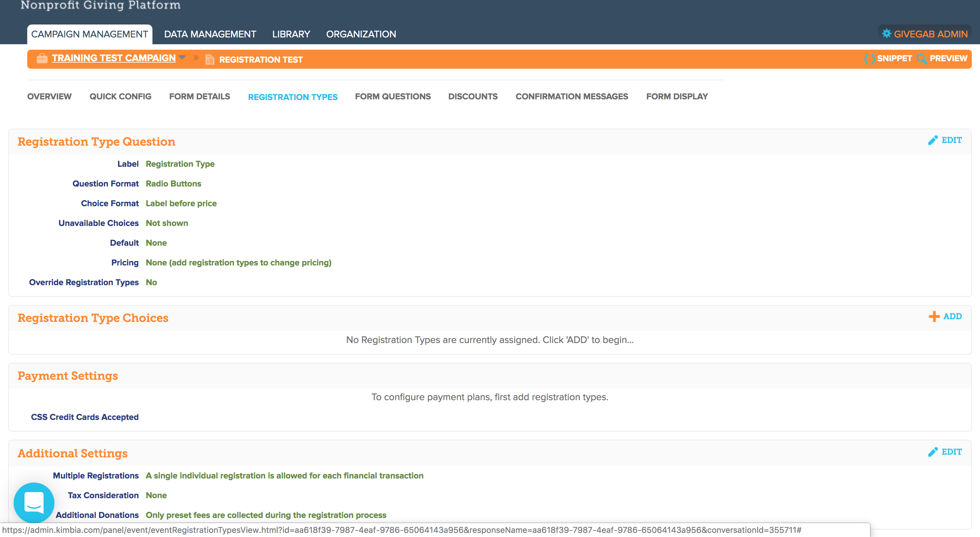Viewport: 980px width, 537px height.
Task: Click the 'Not shown' unavailable choices value
Action: [x=167, y=223]
